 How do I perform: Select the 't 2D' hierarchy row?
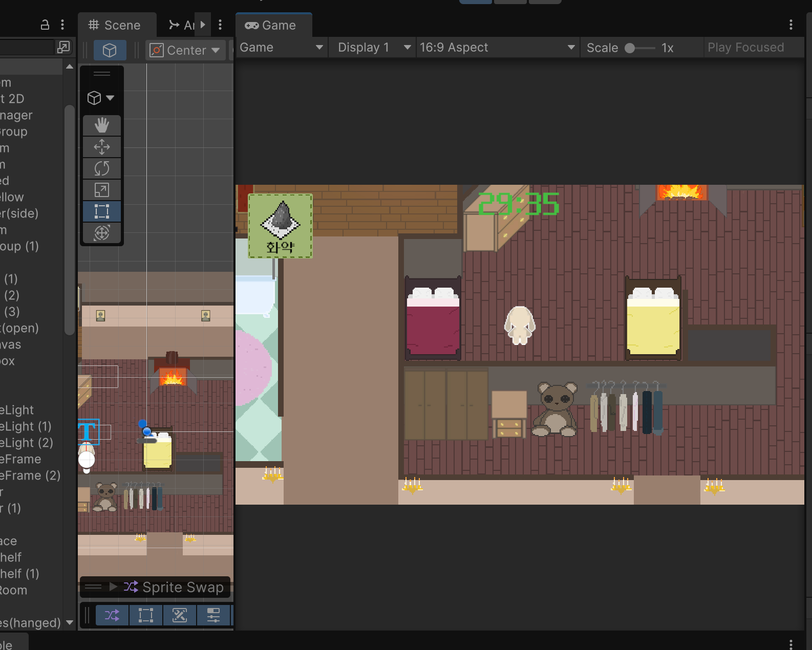pyautogui.click(x=31, y=99)
